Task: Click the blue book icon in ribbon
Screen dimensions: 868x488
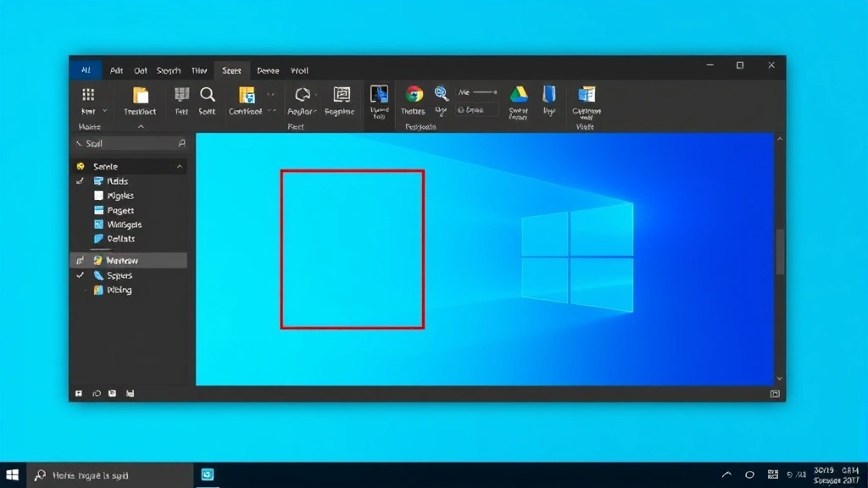Action: 549,94
